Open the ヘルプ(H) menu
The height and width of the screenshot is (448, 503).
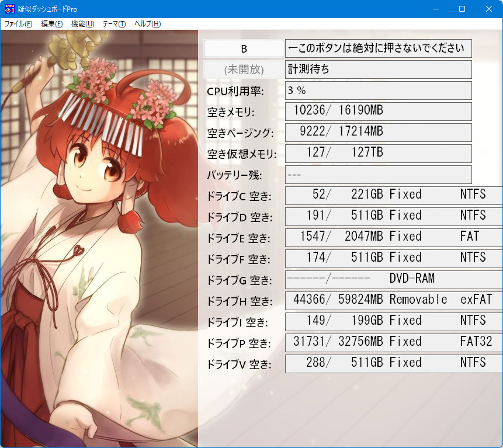coord(147,24)
